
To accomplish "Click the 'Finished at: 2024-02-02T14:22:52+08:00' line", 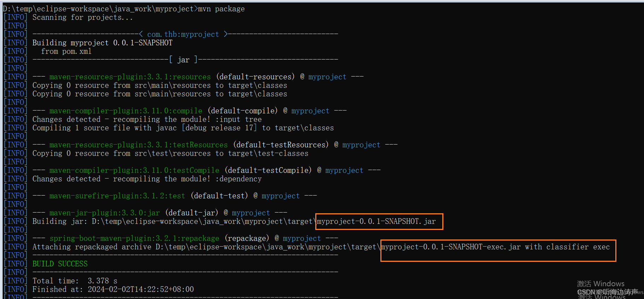I will pos(113,289).
